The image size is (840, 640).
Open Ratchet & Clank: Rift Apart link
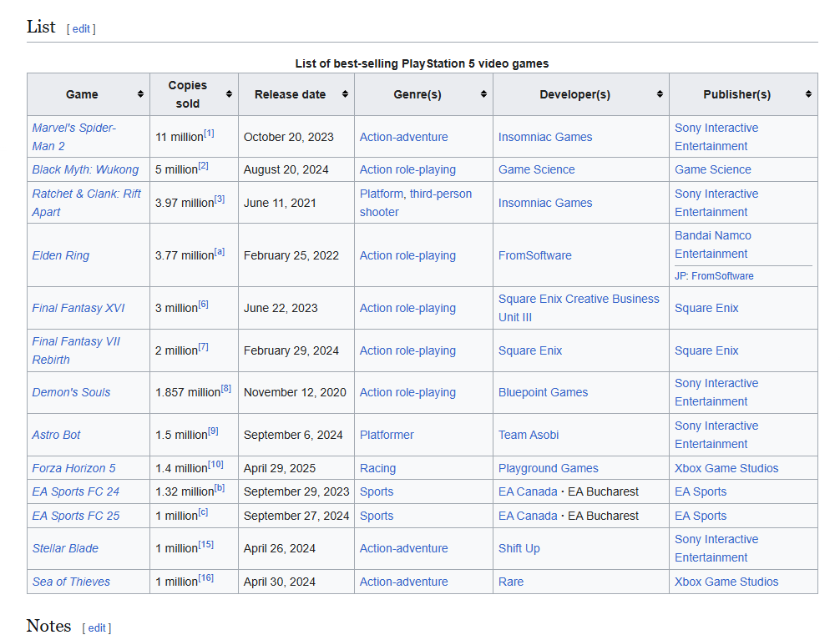click(86, 203)
